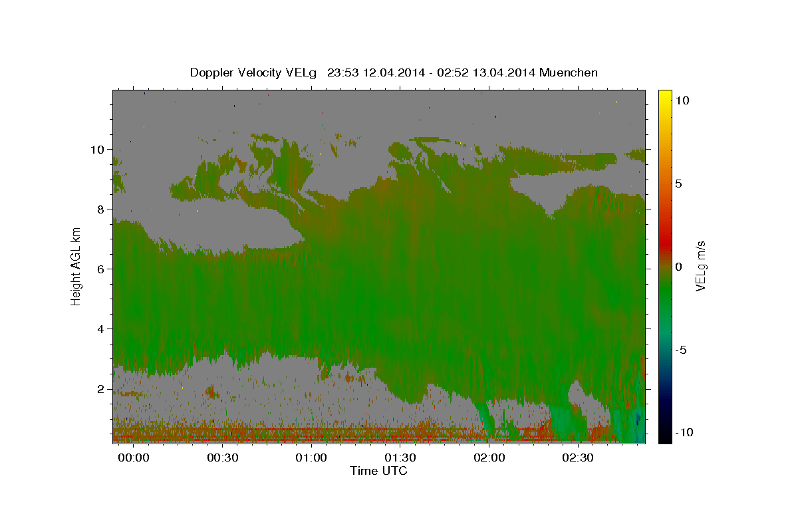Image resolution: width=798 pixels, height=532 pixels.
Task: Click the '02:00' time tick label
Action: click(490, 458)
